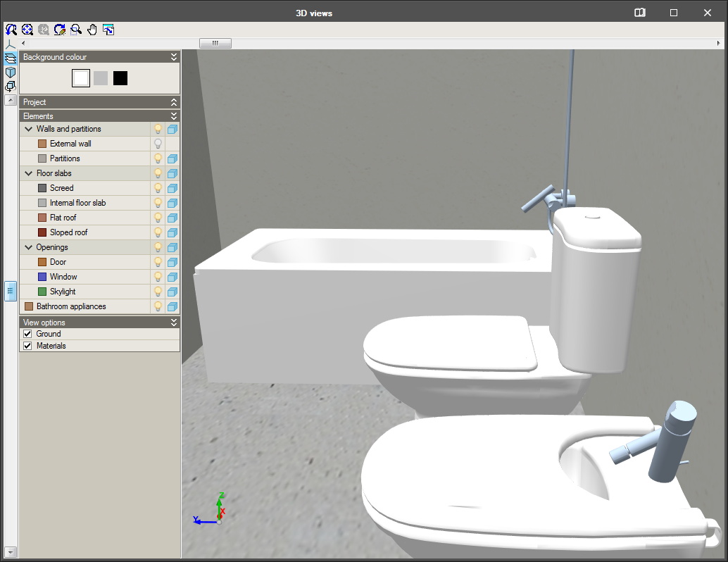728x562 pixels.
Task: Toggle Bathroom appliances light bulb visibility
Action: coord(158,306)
